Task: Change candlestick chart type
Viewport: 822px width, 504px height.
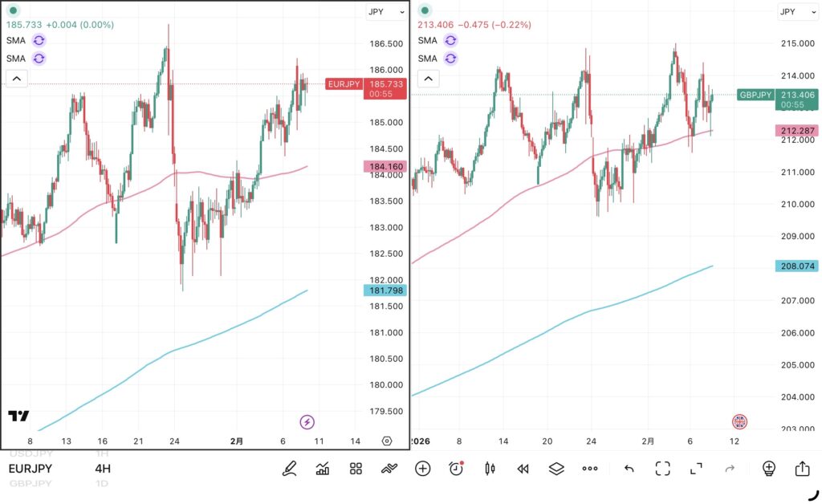Action: tap(490, 469)
